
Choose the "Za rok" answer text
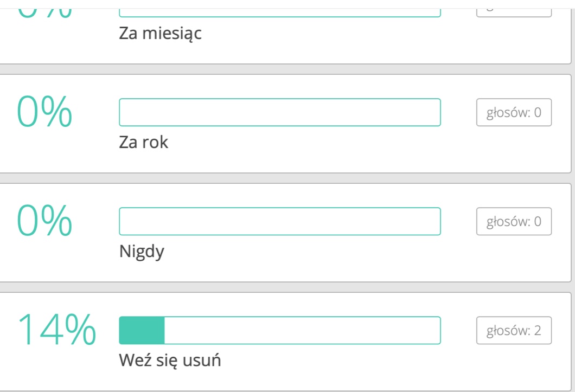pyautogui.click(x=144, y=143)
